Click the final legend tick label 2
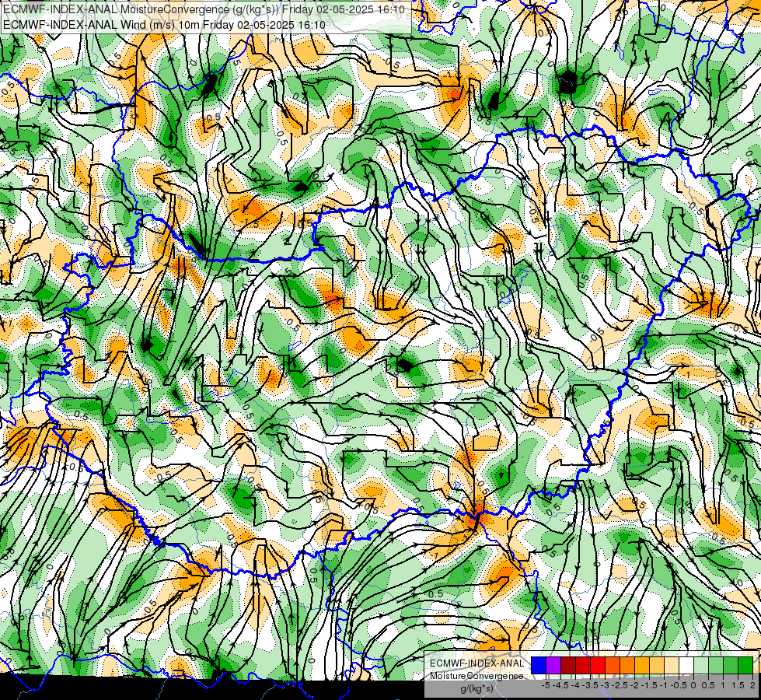 tap(752, 685)
